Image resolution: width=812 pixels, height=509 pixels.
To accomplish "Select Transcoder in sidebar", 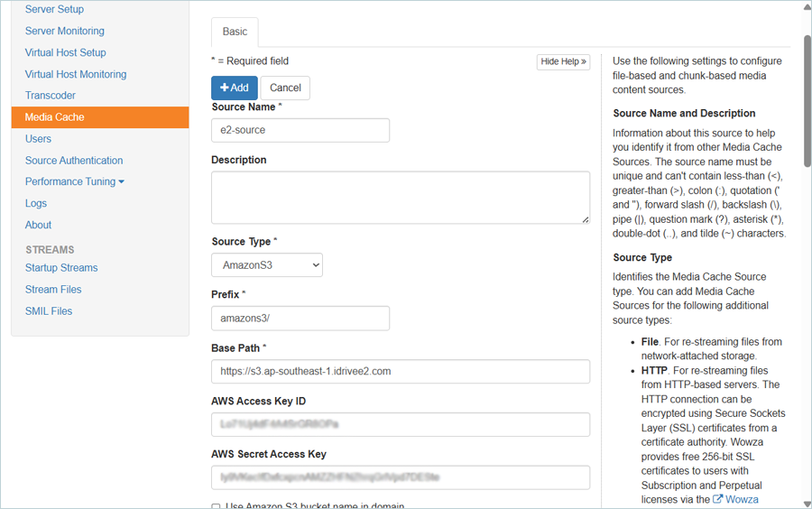I will [51, 96].
